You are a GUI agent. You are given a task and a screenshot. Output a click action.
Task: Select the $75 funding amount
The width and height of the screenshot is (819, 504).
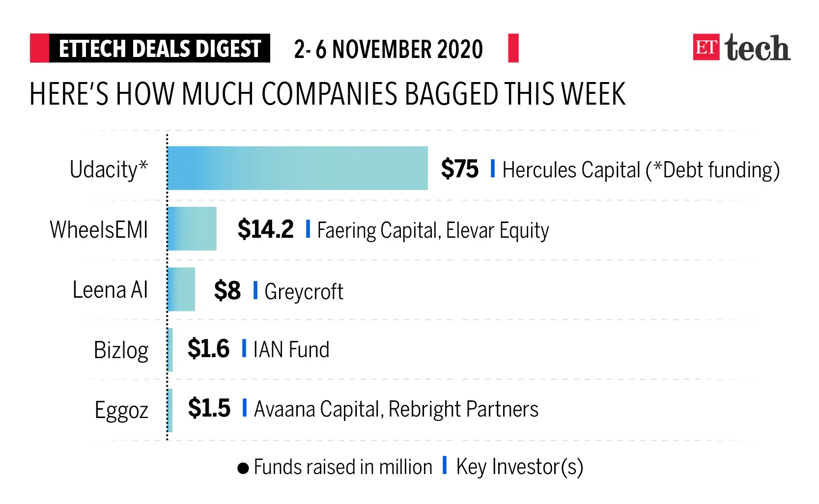coord(459,169)
